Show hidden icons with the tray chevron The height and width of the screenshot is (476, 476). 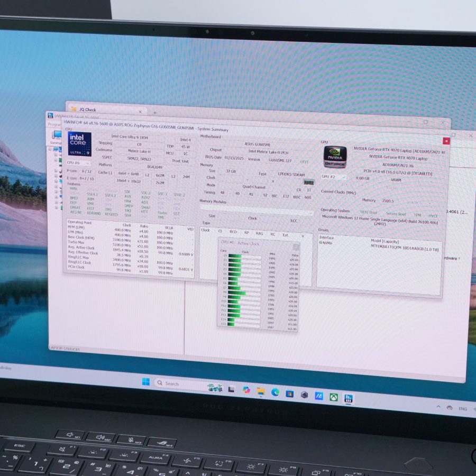pyautogui.click(x=438, y=407)
